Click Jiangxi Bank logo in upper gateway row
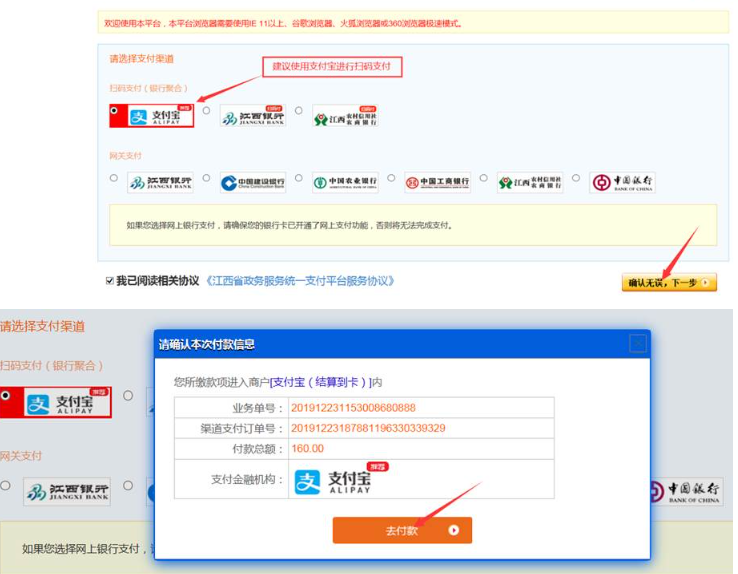738x574 pixels. [x=160, y=183]
